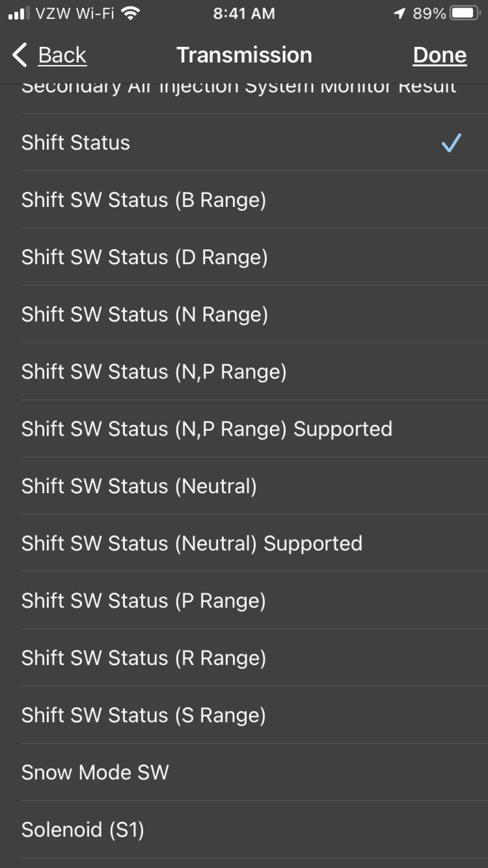This screenshot has width=488, height=868.
Task: Select Shift SW Status (Neutral) Supported
Action: (244, 543)
